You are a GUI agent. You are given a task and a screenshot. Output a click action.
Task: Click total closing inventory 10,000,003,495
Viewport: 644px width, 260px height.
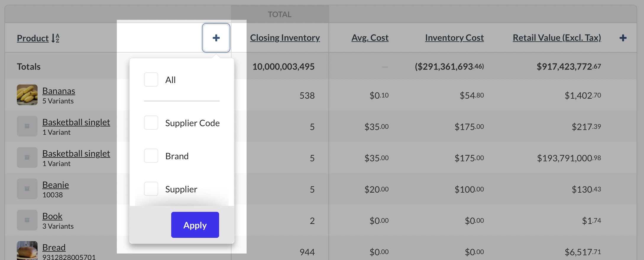283,66
